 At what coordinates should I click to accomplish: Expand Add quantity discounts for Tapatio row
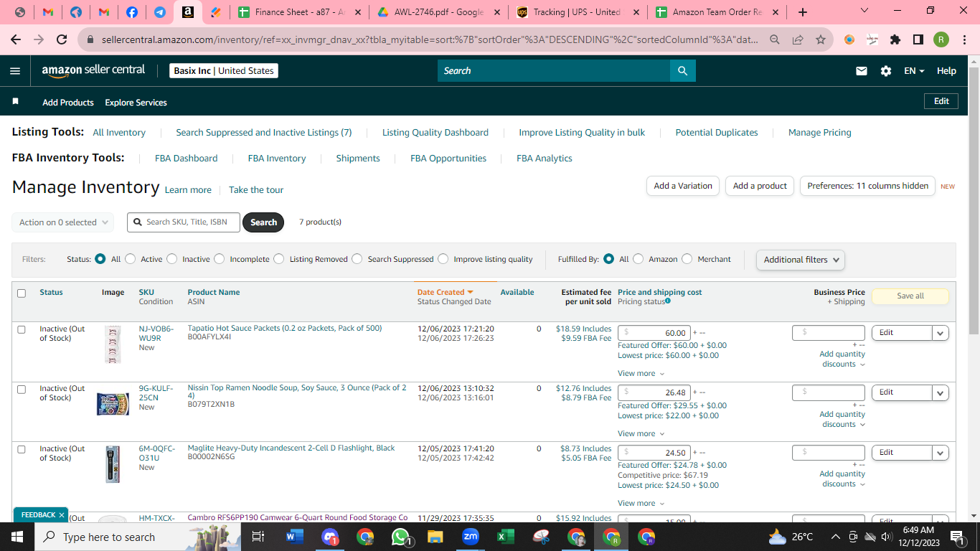point(843,359)
